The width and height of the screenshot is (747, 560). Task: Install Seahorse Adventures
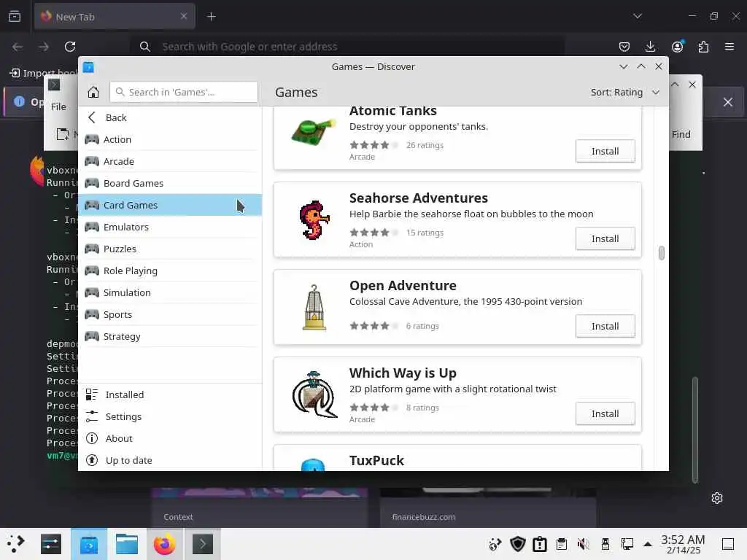pyautogui.click(x=605, y=238)
